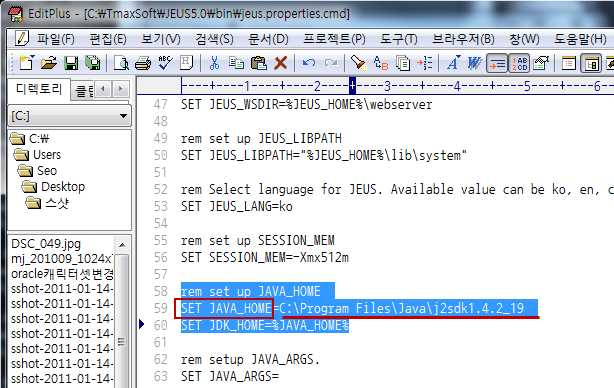Open a file with the open-folder icon
The width and height of the screenshot is (614, 388).
49,63
